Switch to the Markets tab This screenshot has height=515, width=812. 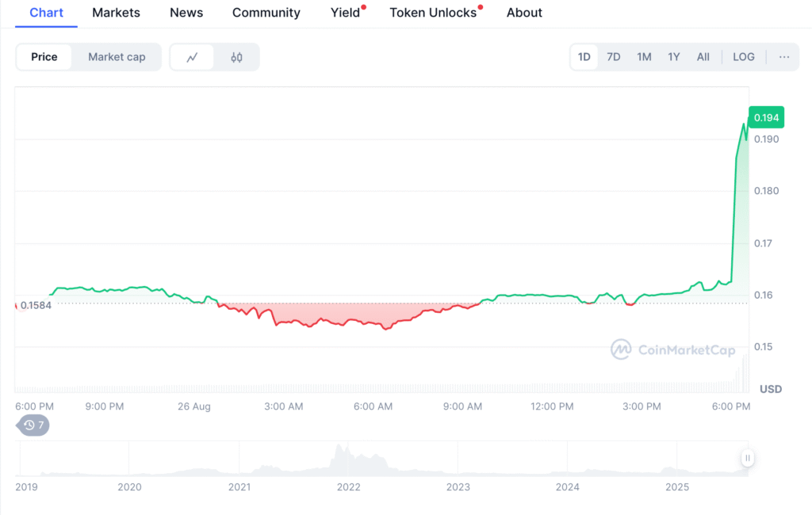click(x=116, y=13)
